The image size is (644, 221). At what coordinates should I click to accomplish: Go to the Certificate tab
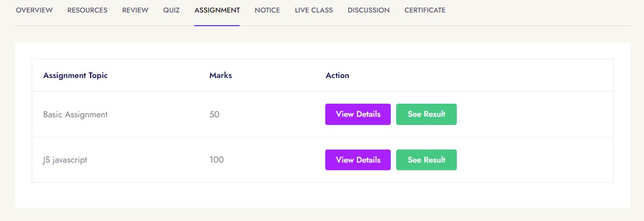point(425,10)
